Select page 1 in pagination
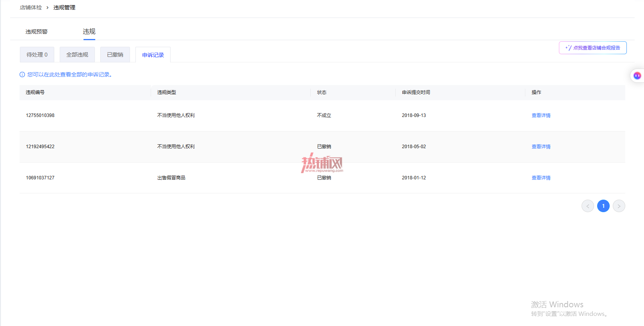This screenshot has height=326, width=644. pyautogui.click(x=603, y=206)
